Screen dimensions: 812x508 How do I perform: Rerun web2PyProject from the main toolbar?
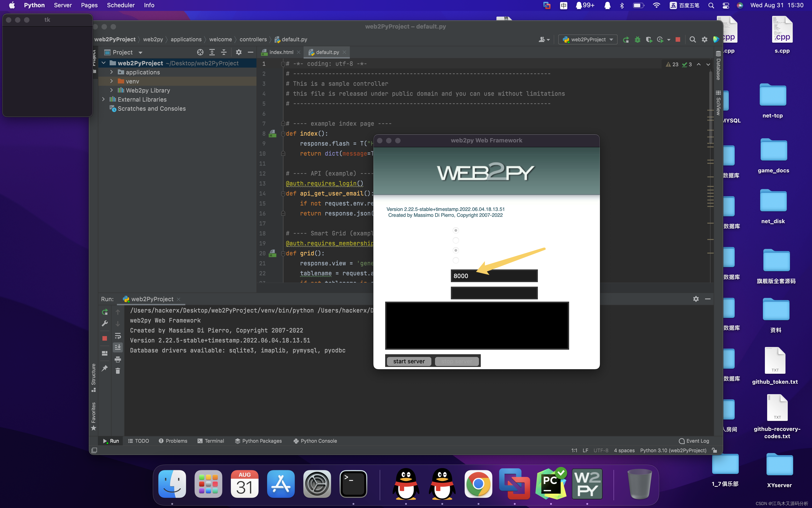(x=626, y=40)
